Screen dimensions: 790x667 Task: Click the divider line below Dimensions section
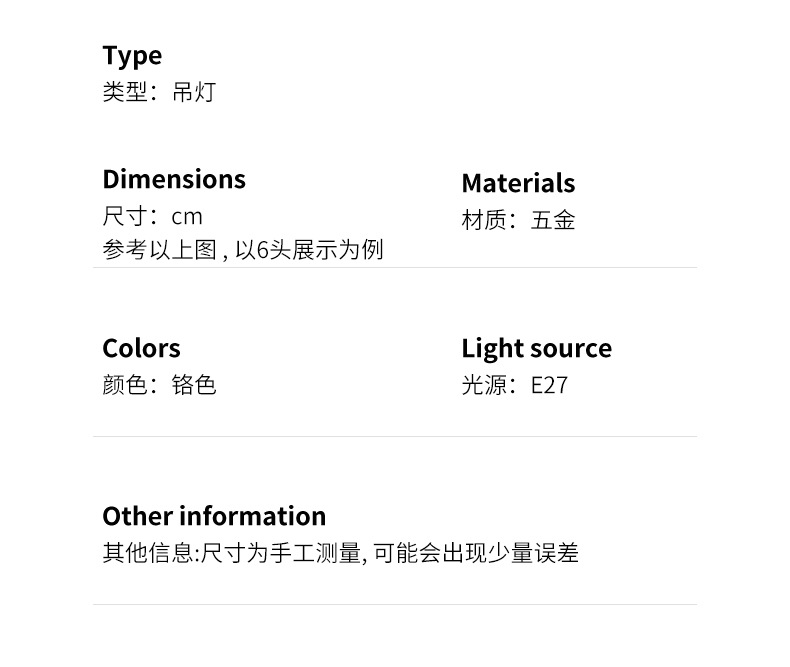tap(395, 268)
